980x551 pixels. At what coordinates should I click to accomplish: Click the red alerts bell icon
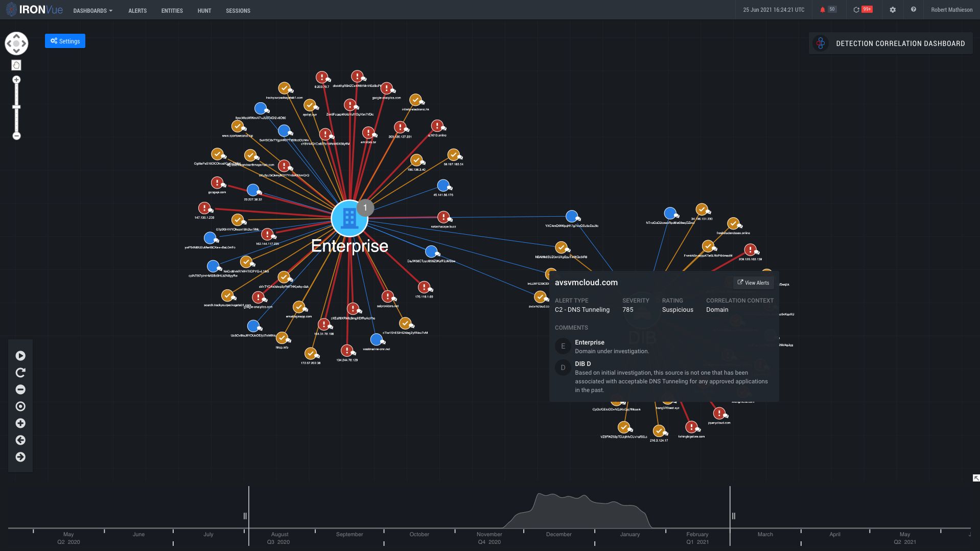click(823, 10)
